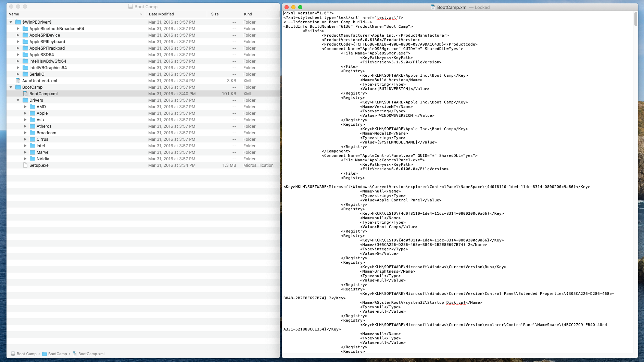
Task: Sort the file list by Name column
Action: point(75,14)
